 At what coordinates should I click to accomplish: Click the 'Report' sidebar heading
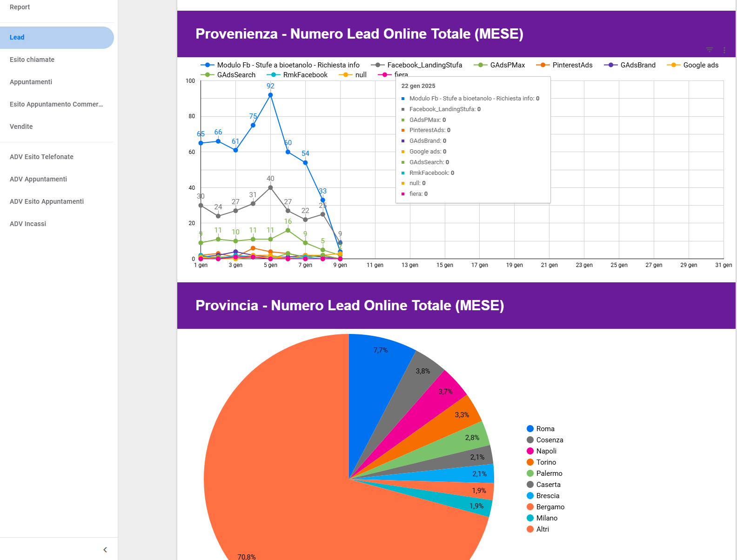[x=20, y=7]
